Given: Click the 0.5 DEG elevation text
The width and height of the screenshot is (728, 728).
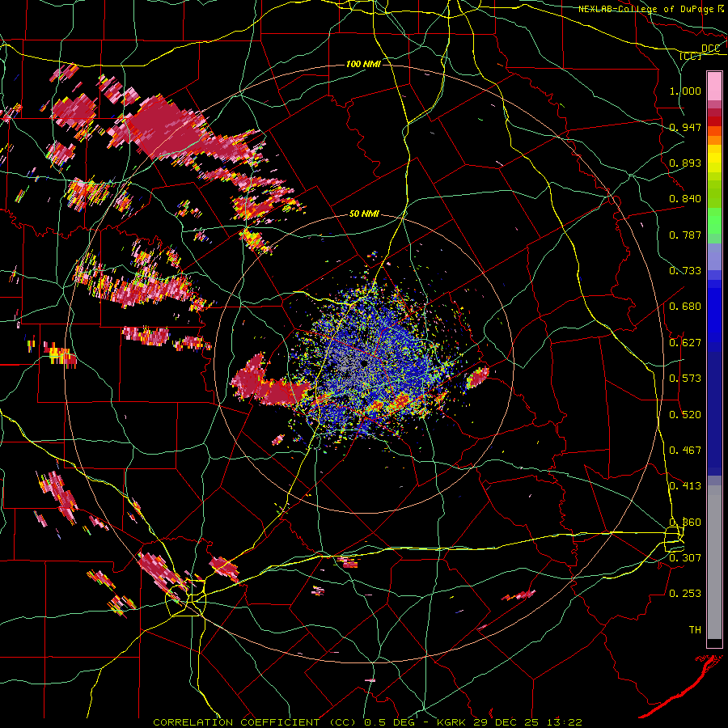Looking at the screenshot, I should pos(390,722).
